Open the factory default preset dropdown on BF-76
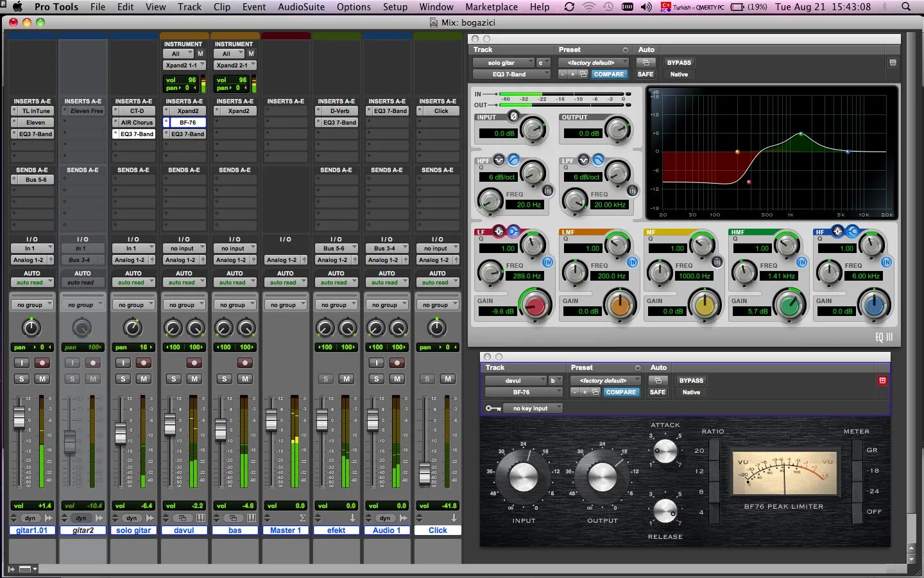 pos(605,380)
